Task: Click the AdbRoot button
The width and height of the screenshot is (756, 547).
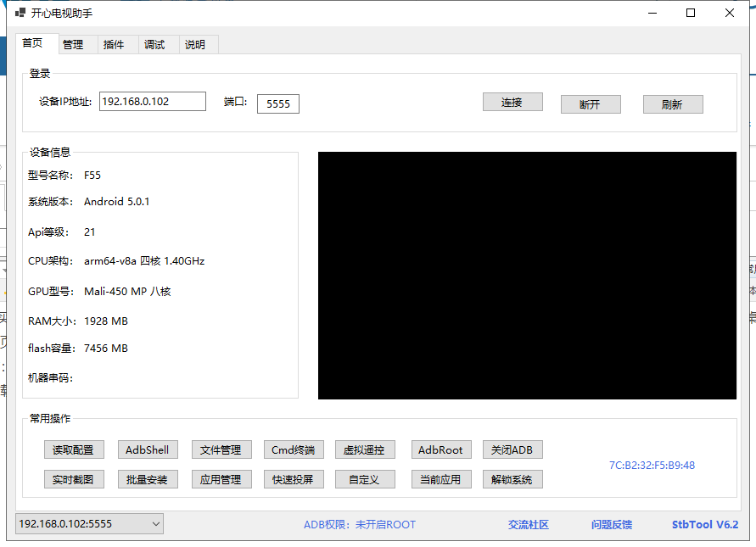Action: [x=442, y=449]
